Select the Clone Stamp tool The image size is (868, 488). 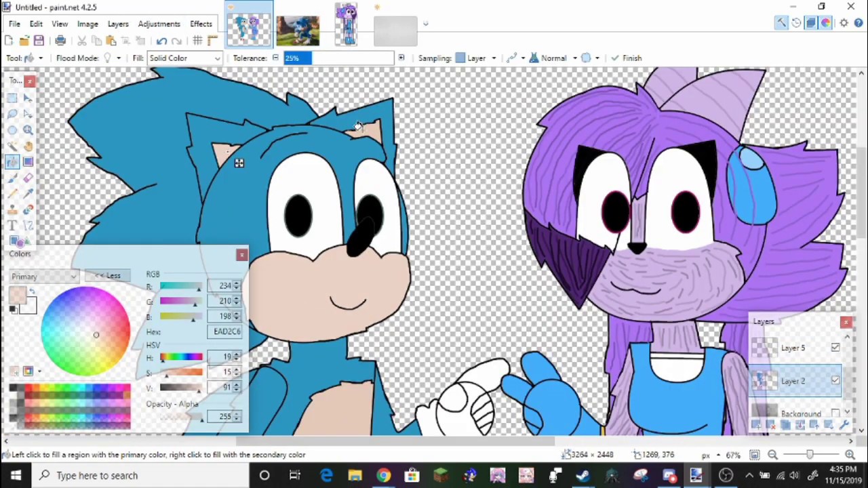[12, 209]
